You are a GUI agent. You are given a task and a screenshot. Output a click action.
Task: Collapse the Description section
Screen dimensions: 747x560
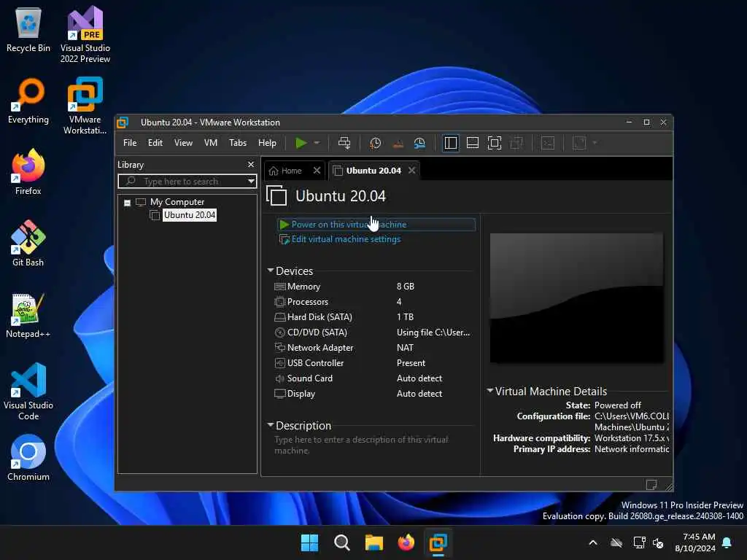click(270, 425)
